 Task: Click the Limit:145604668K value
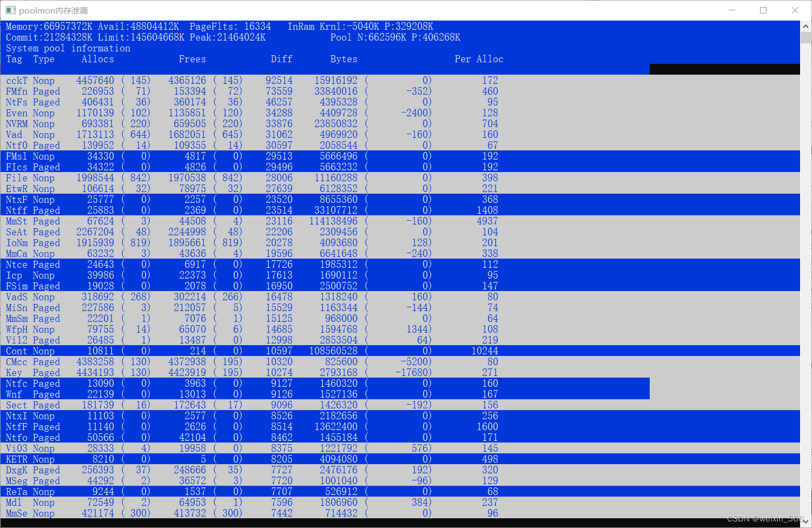click(x=141, y=37)
